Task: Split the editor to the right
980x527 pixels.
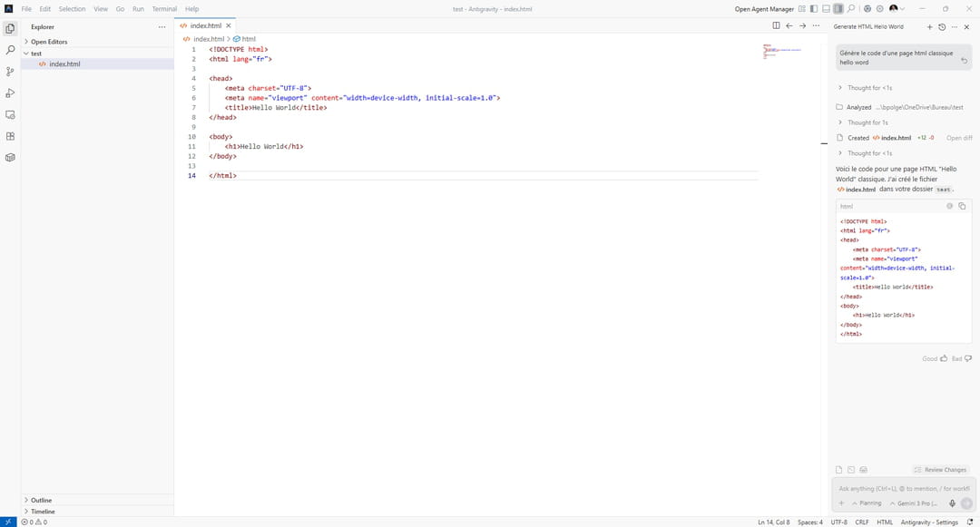Action: click(776, 26)
